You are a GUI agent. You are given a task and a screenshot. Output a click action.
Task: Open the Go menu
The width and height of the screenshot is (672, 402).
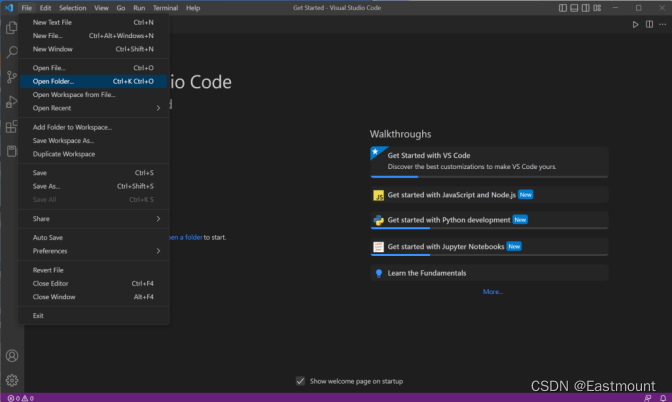[x=121, y=8]
